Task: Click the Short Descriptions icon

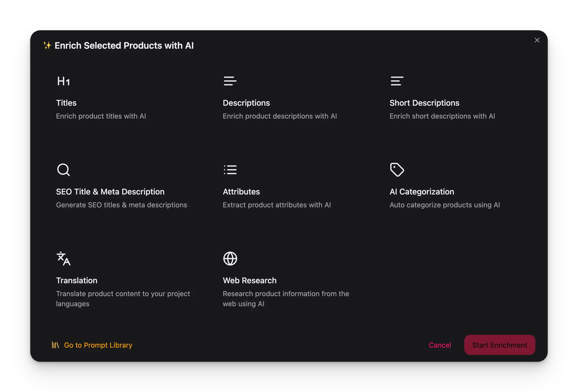Action: (x=397, y=81)
